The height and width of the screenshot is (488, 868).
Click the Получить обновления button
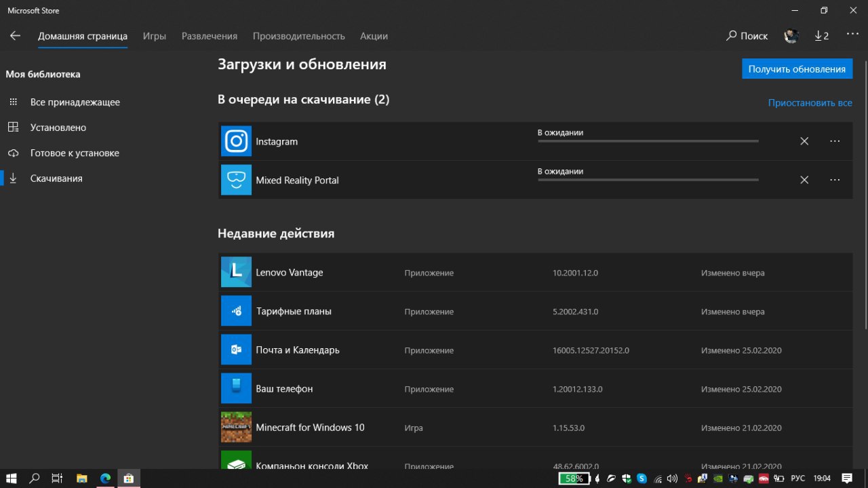pos(797,69)
